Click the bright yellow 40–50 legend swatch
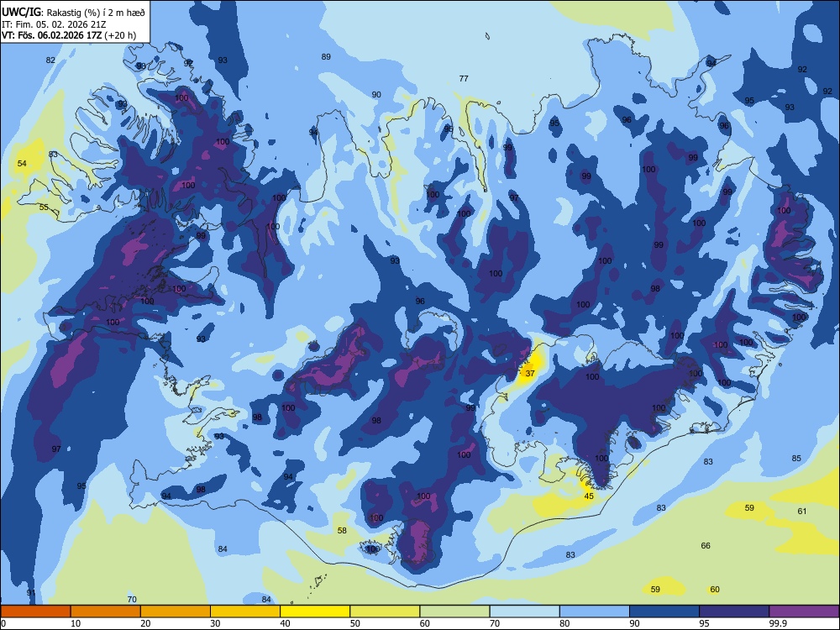The width and height of the screenshot is (840, 630). point(315,612)
